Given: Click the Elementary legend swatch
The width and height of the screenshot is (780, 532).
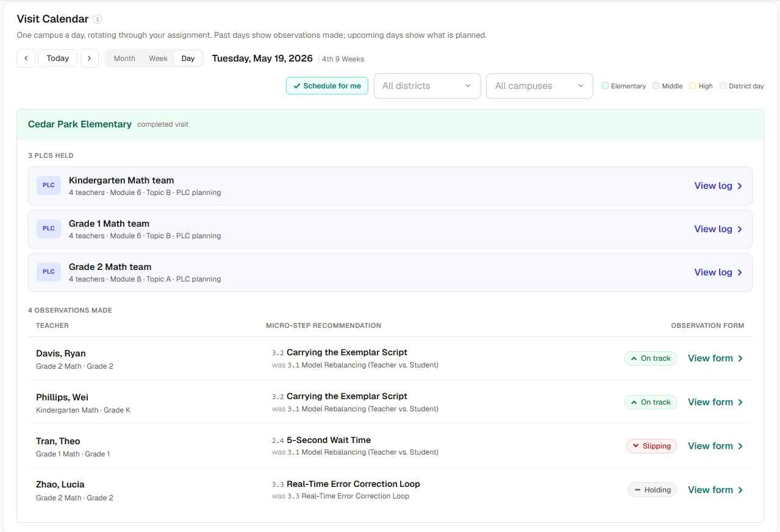Looking at the screenshot, I should [x=605, y=86].
